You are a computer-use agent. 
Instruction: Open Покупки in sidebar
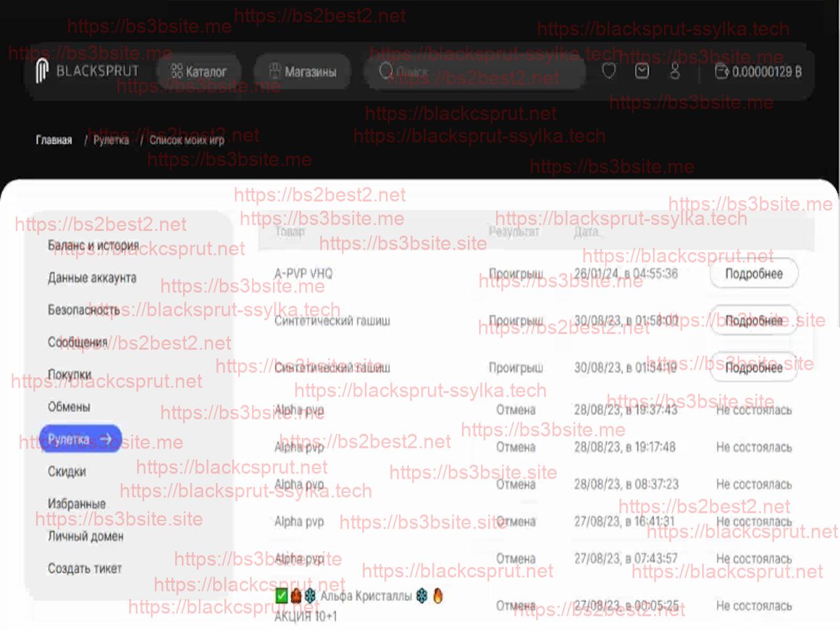pyautogui.click(x=70, y=374)
